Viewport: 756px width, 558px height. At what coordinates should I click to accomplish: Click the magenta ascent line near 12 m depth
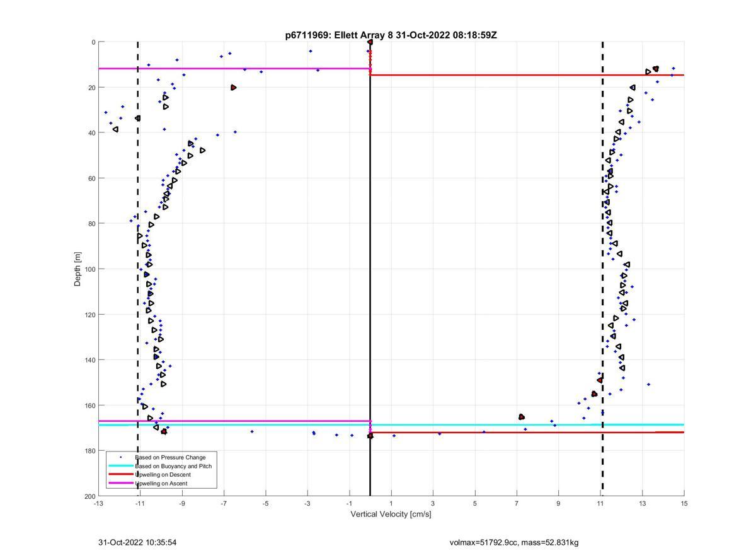[x=234, y=69]
